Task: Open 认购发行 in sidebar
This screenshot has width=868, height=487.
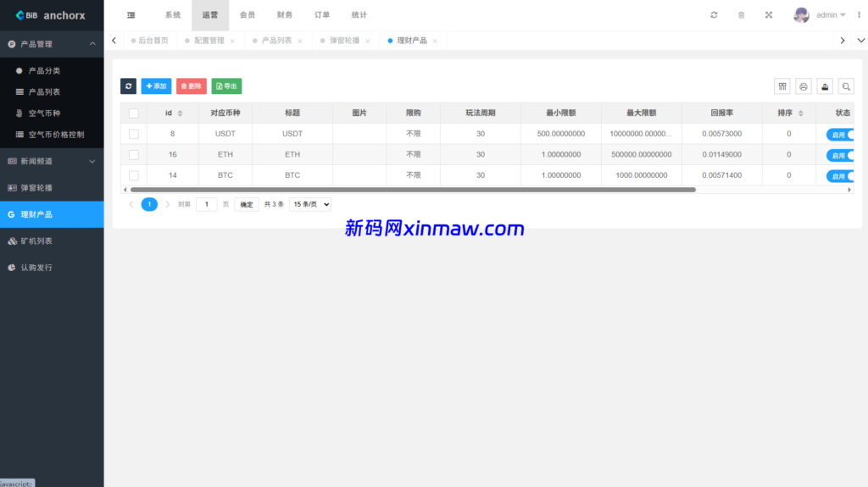Action: pos(52,268)
